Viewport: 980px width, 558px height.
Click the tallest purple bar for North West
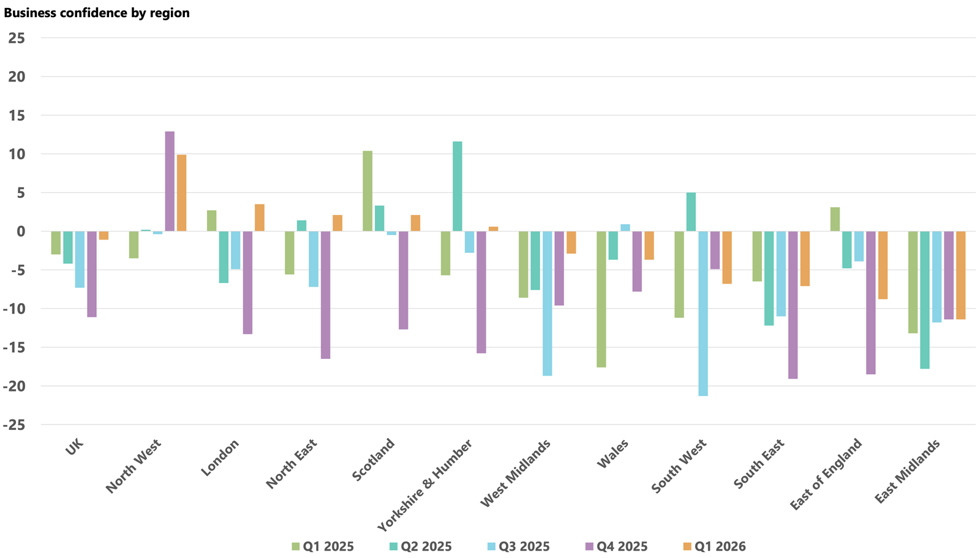click(170, 181)
